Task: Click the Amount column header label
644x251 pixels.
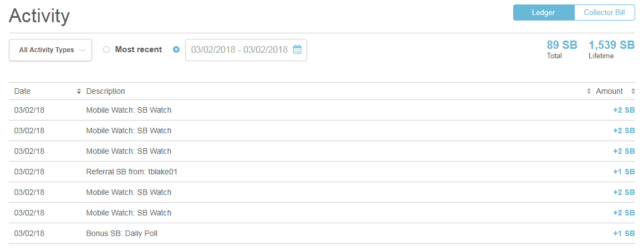Action: [x=609, y=91]
